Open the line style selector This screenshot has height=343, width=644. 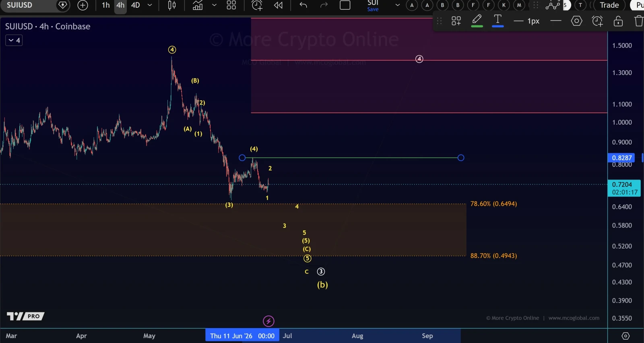point(555,21)
